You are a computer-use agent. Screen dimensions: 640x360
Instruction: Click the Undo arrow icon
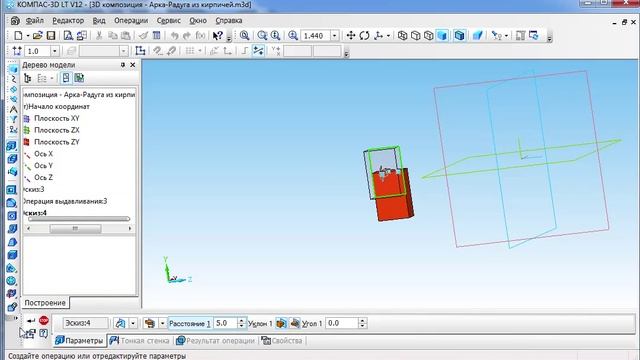click(x=174, y=36)
